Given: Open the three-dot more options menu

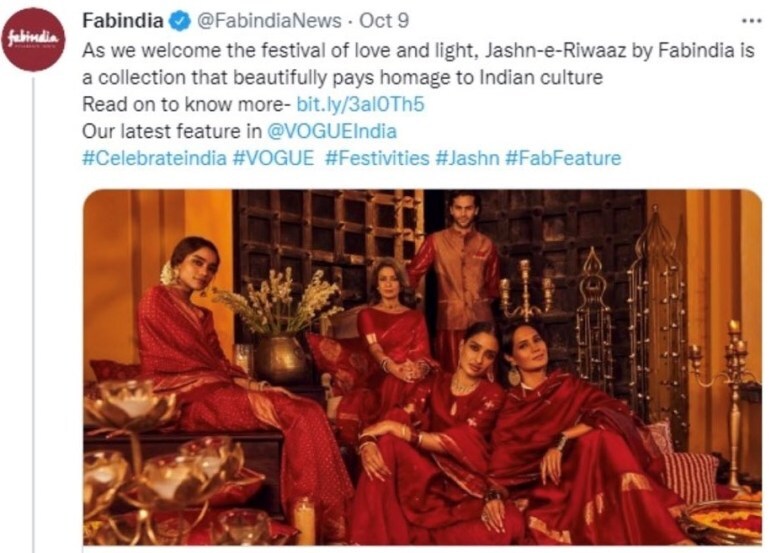Looking at the screenshot, I should (752, 21).
